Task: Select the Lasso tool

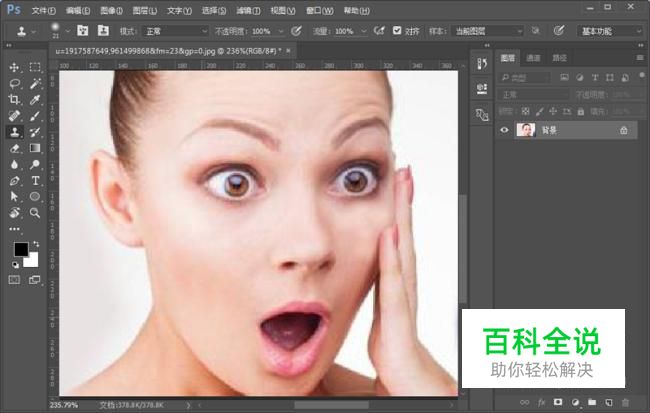Action: coord(15,83)
